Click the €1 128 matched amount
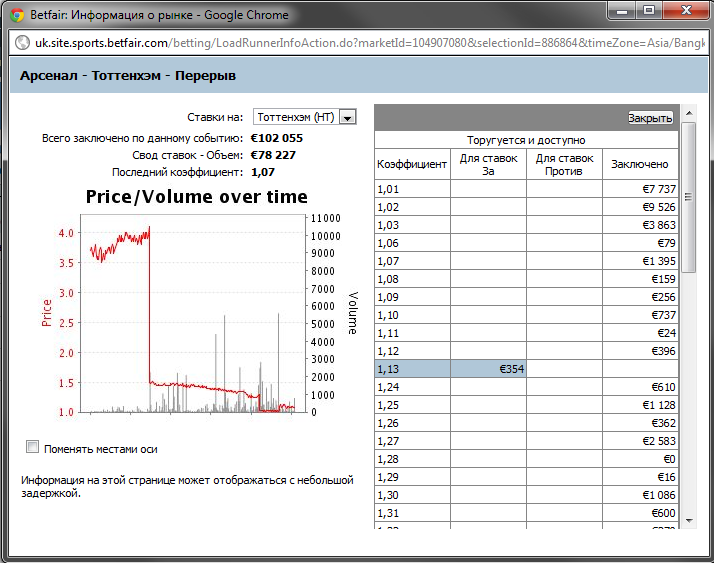 (659, 404)
